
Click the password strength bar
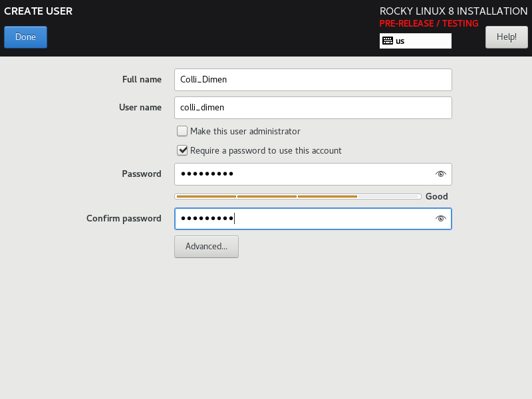[x=297, y=196]
